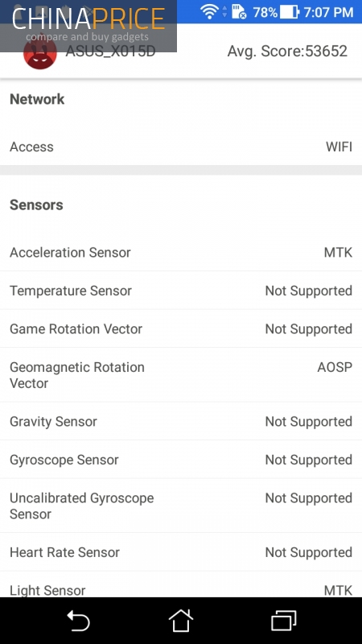Select the Temperature Sensor row
The width and height of the screenshot is (362, 644).
(x=181, y=291)
